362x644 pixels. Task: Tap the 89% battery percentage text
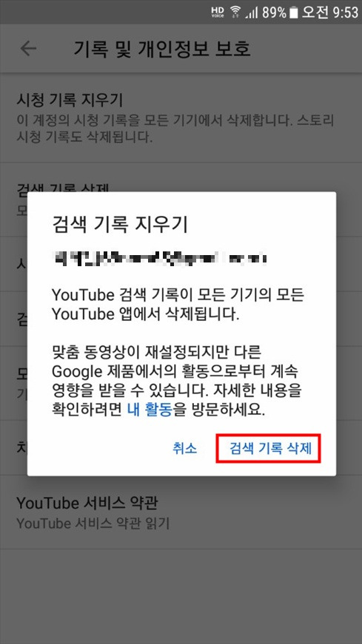(x=274, y=13)
